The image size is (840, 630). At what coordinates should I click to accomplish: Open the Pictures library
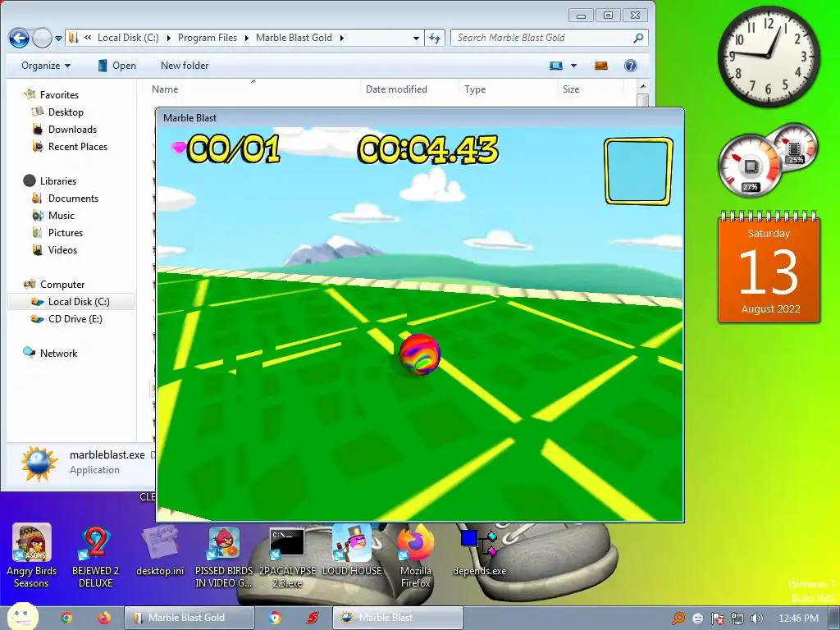tap(58, 232)
